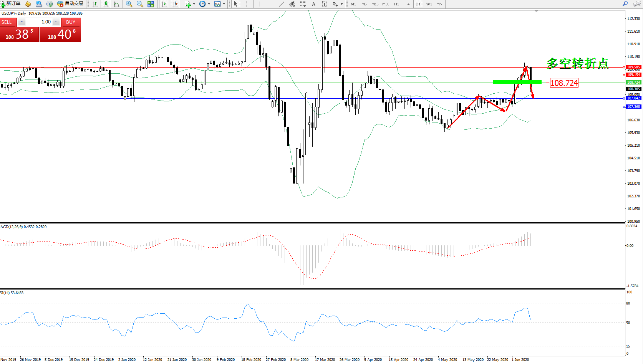The width and height of the screenshot is (643, 364).
Task: Enable the crosshair cursor
Action: 247,4
